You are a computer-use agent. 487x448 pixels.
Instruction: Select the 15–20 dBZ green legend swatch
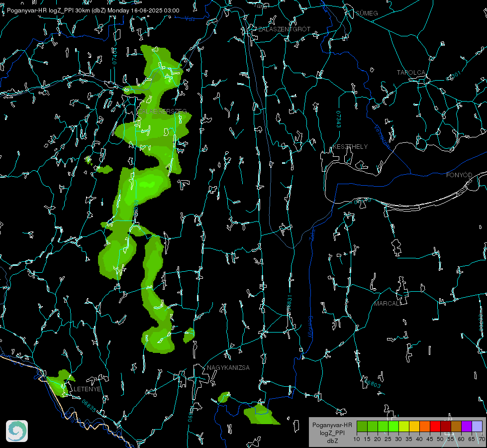(x=373, y=426)
